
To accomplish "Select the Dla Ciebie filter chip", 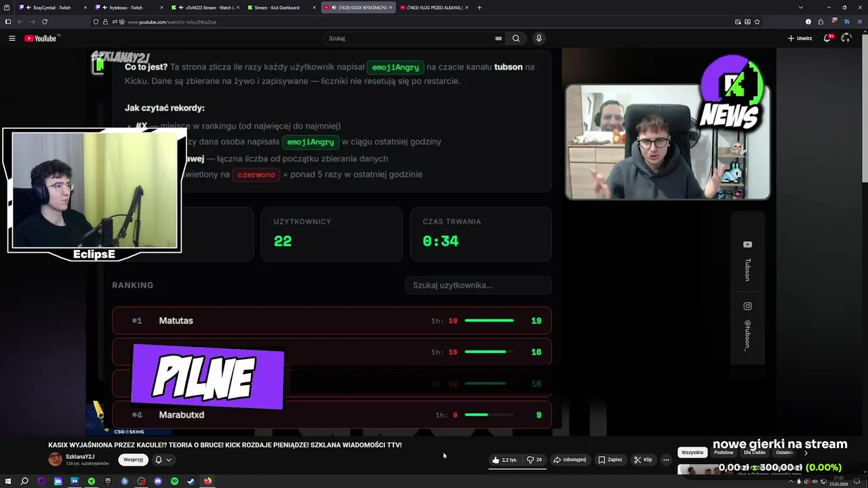I will pos(755,452).
